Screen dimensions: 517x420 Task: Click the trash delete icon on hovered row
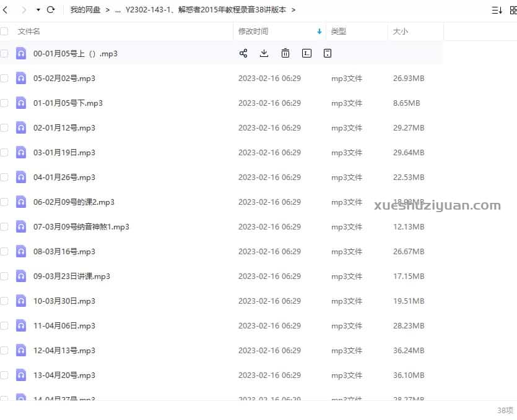[x=285, y=53]
